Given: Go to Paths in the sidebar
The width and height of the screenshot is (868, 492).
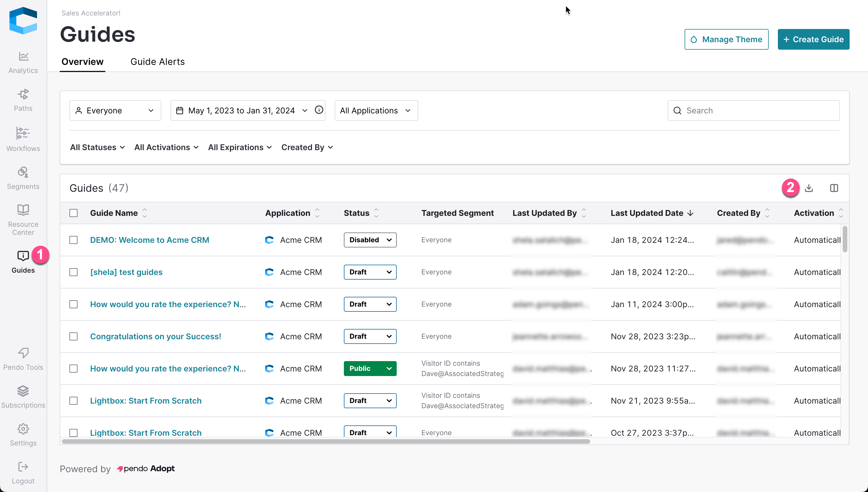Looking at the screenshot, I should (23, 100).
